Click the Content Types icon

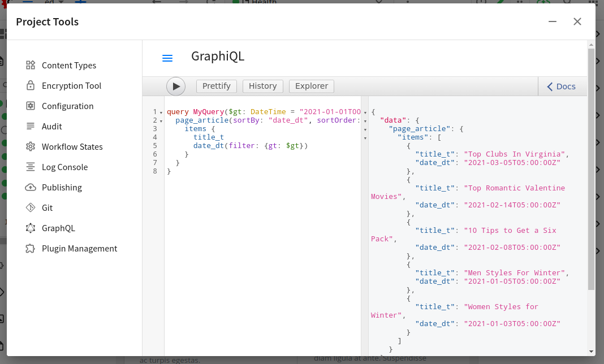pyautogui.click(x=31, y=65)
